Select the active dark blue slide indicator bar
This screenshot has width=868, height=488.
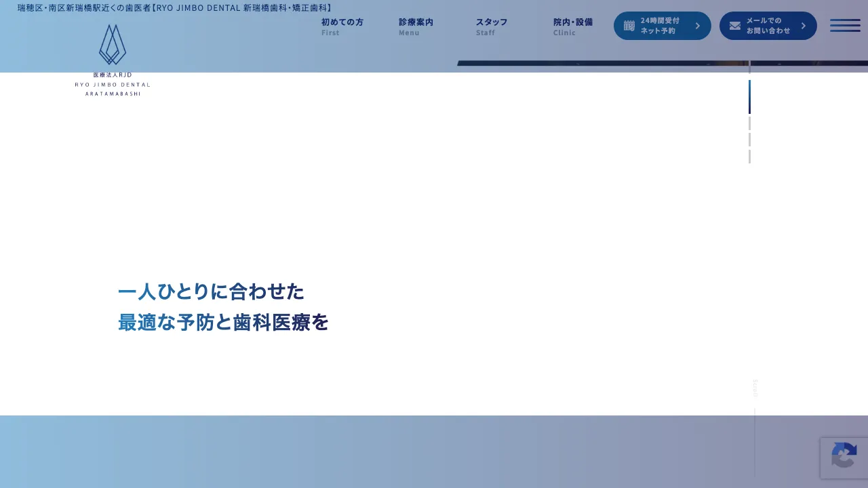coord(749,97)
